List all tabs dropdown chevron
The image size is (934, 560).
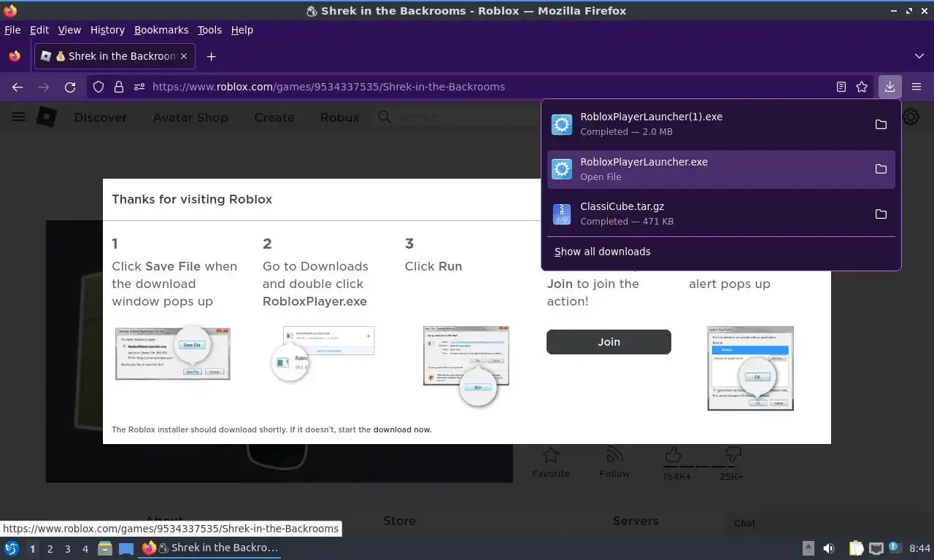click(x=919, y=56)
